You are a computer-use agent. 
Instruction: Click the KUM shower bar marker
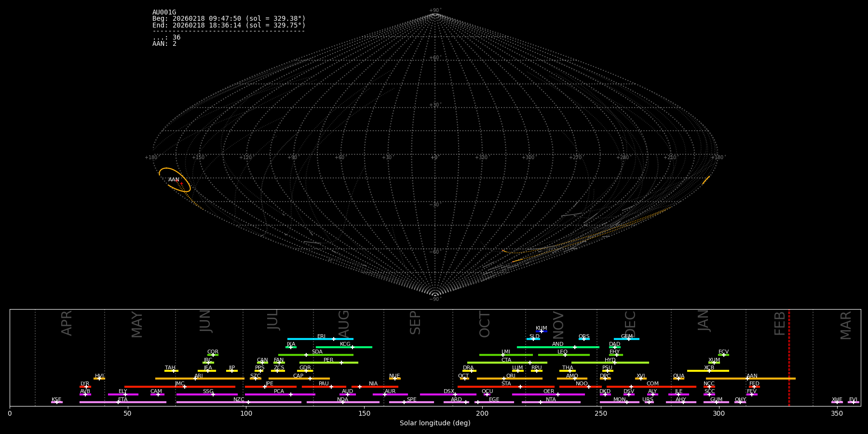tap(542, 331)
